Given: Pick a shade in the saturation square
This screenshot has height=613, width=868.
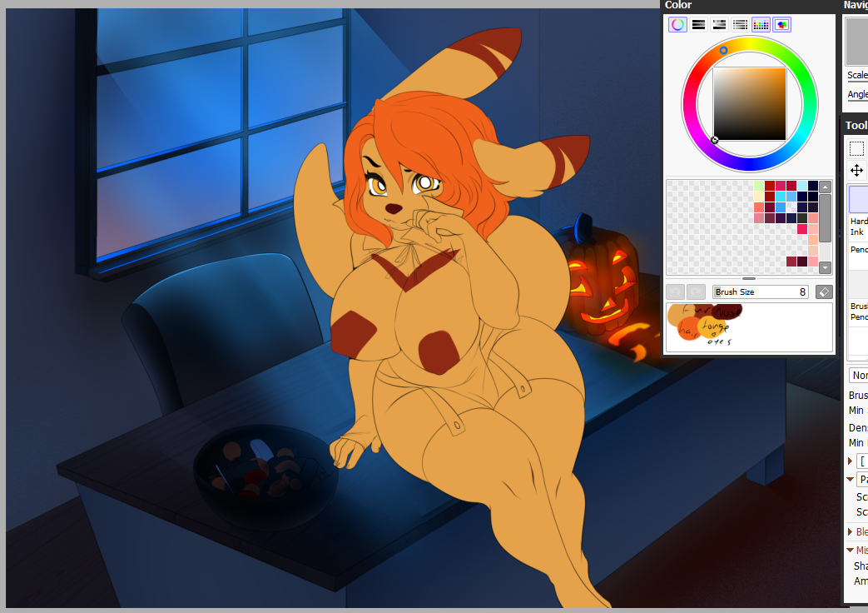Looking at the screenshot, I should click(x=750, y=104).
